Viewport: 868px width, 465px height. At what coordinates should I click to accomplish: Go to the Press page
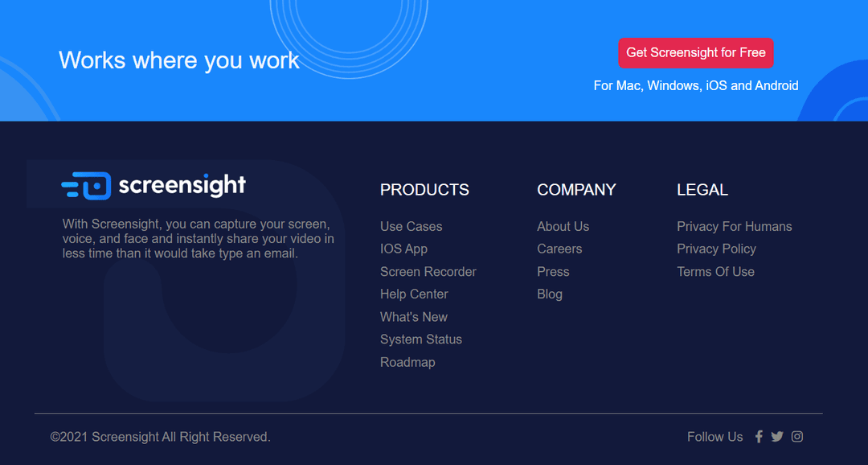(553, 272)
